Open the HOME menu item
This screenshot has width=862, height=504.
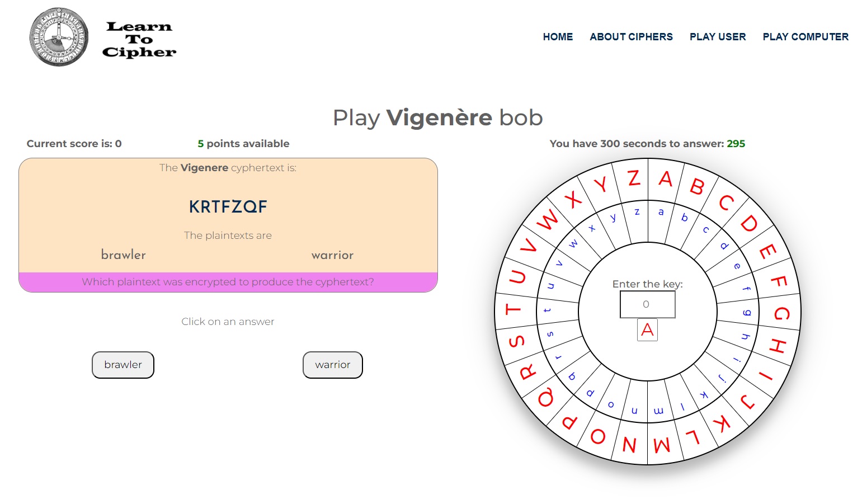click(x=558, y=37)
